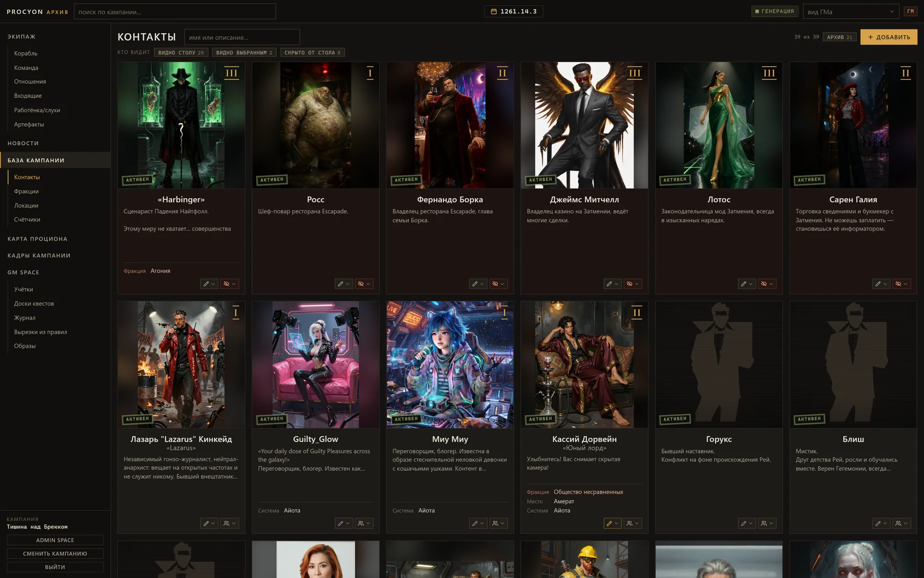Screen dimensions: 924x578
Task: Click the ГЕНЕРАЦИЯ status indicator
Action: pyautogui.click(x=775, y=12)
